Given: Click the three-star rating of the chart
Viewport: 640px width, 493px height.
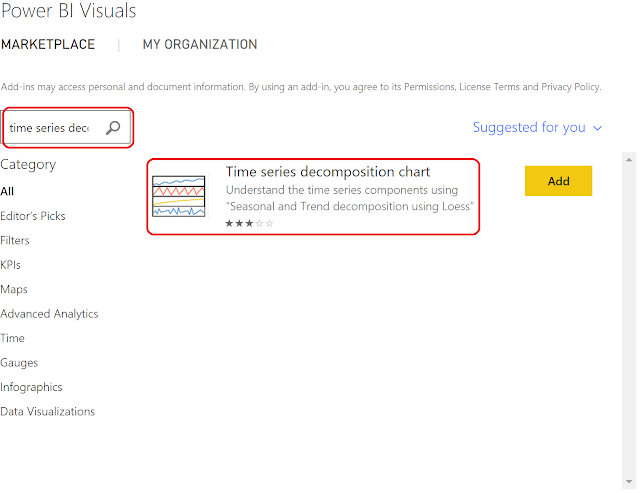Looking at the screenshot, I should [249, 223].
